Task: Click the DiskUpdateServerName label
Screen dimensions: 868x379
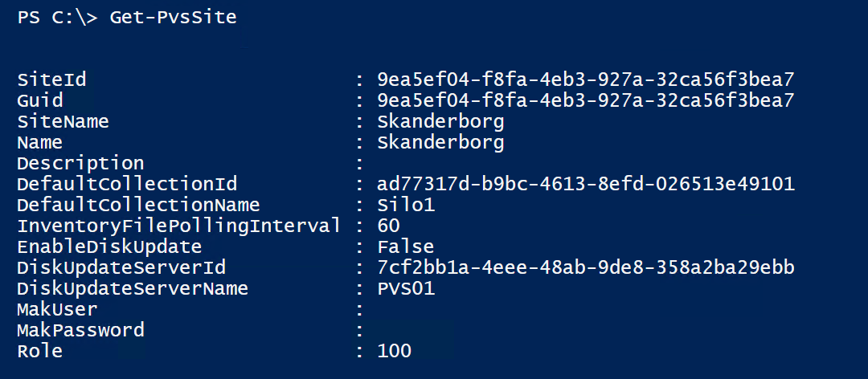Action: tap(133, 289)
